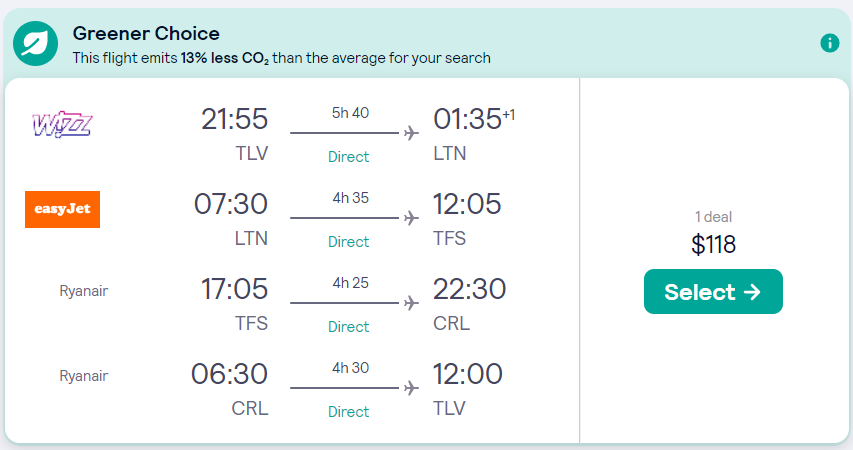Screen dimensions: 853x450
Task: Click the plane icon on LTN-TFS leg
Action: pos(411,218)
